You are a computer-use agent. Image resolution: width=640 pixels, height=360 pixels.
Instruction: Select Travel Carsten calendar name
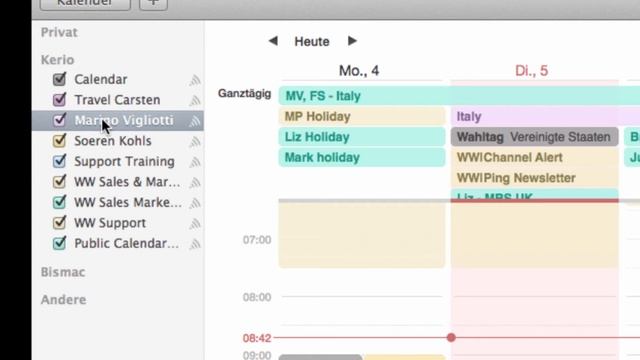[x=117, y=100]
